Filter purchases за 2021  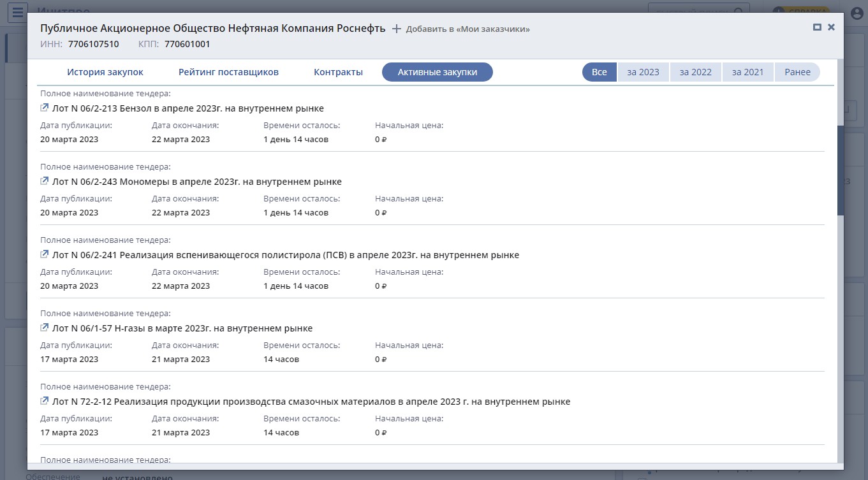747,72
